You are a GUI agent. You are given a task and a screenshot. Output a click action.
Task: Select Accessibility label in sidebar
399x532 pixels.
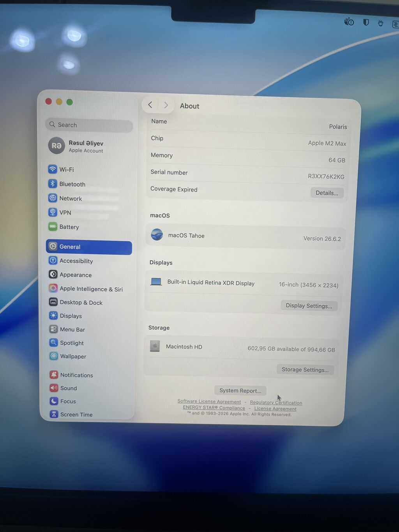76,261
